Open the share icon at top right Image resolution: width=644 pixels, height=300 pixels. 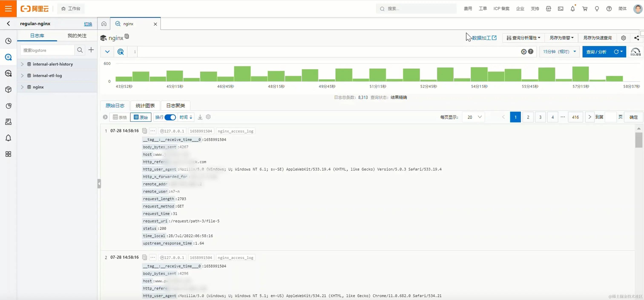point(637,38)
